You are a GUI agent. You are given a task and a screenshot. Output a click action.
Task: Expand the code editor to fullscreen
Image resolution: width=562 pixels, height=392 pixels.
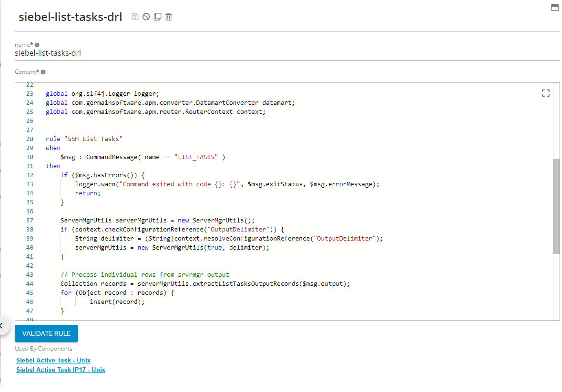[546, 93]
